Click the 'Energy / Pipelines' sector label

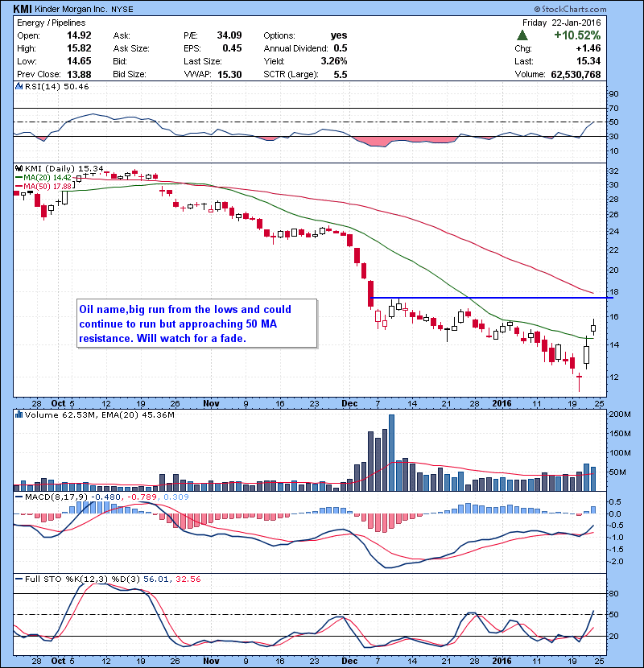52,23
